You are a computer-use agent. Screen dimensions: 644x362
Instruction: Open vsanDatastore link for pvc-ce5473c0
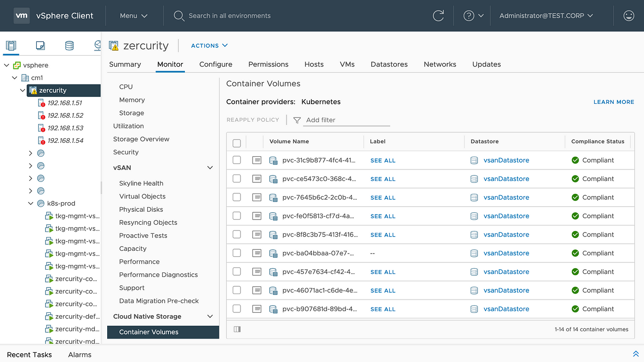coord(506,179)
